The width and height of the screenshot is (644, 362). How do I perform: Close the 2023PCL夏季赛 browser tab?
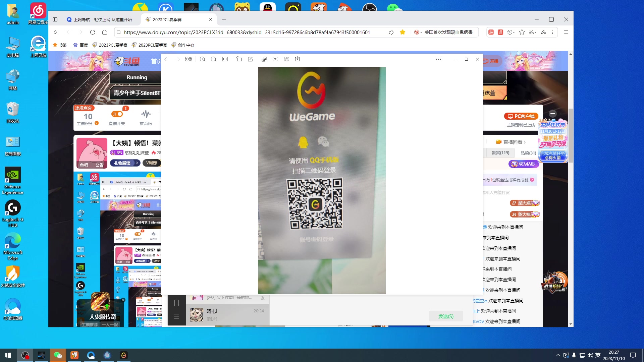click(x=211, y=19)
